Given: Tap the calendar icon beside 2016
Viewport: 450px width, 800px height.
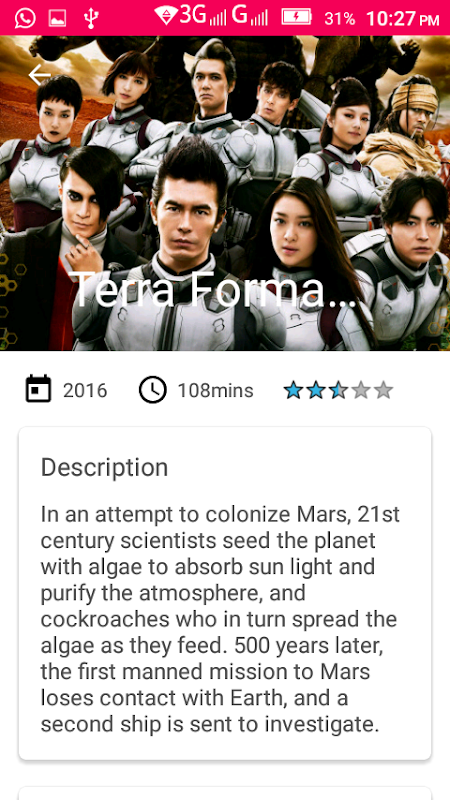Looking at the screenshot, I should click(38, 389).
